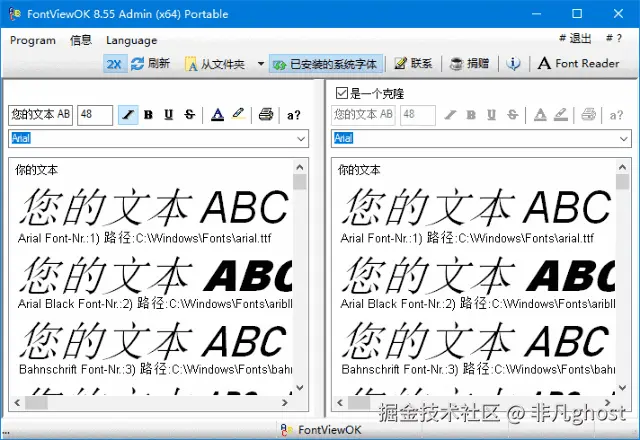The image size is (640, 440).
Task: Edit left panel font size 48 field
Action: pyautogui.click(x=95, y=115)
